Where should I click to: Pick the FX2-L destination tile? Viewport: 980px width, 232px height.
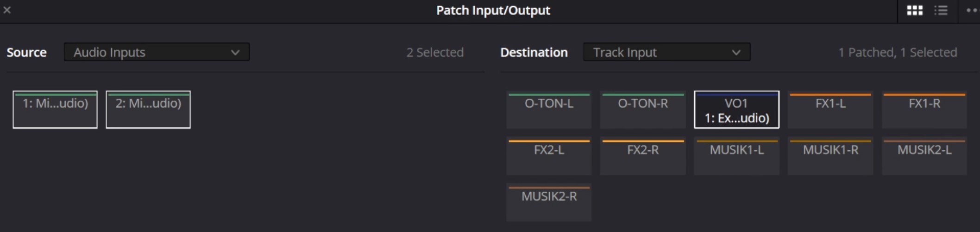tap(549, 156)
